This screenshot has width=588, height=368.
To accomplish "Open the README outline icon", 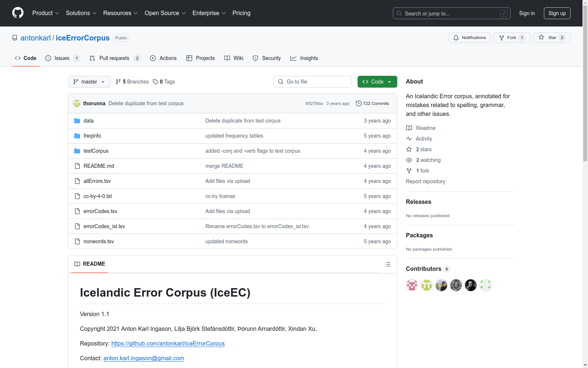I will click(387, 264).
